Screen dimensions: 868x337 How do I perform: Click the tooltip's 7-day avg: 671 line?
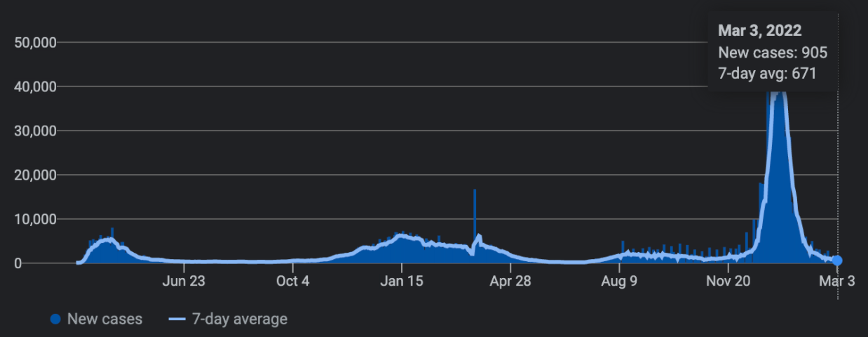(x=767, y=73)
